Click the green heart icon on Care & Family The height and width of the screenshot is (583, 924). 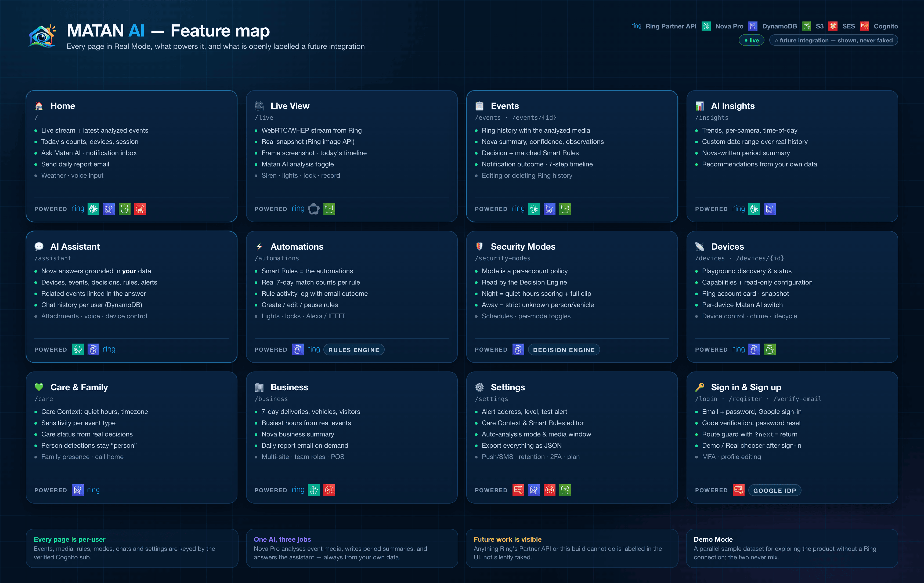[39, 387]
